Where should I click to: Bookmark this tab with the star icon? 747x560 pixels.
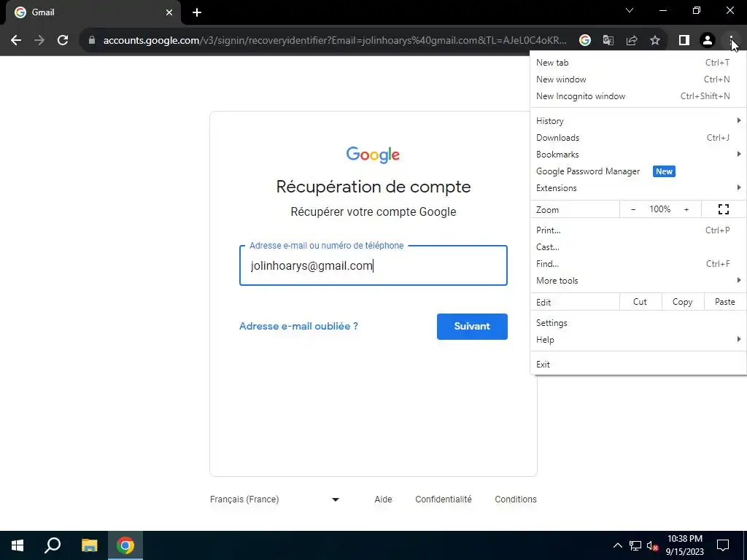[655, 41]
